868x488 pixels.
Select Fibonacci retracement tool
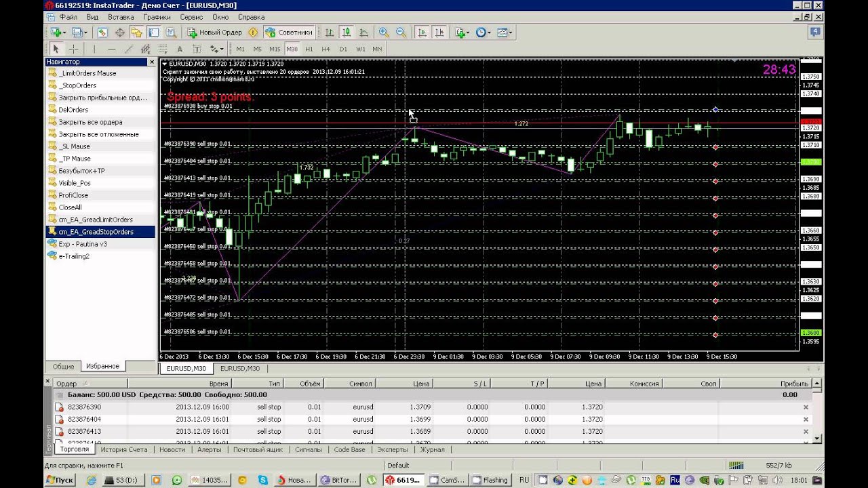click(x=162, y=49)
